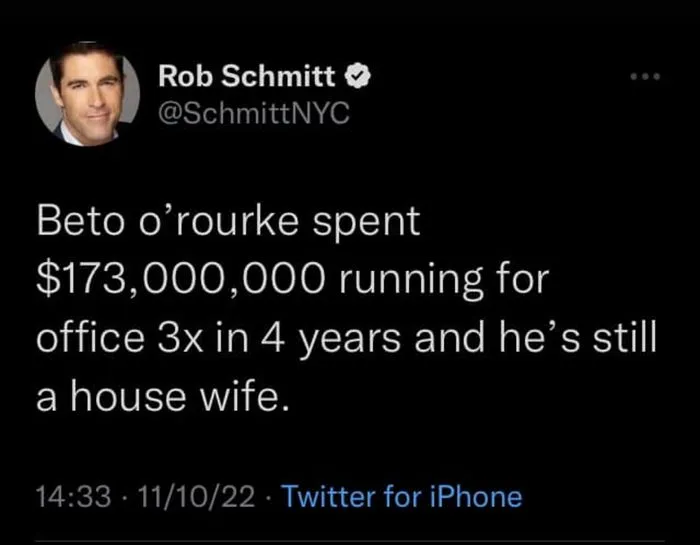
Task: Click the dot separator before Twitter for iPhone
Action: [273, 497]
